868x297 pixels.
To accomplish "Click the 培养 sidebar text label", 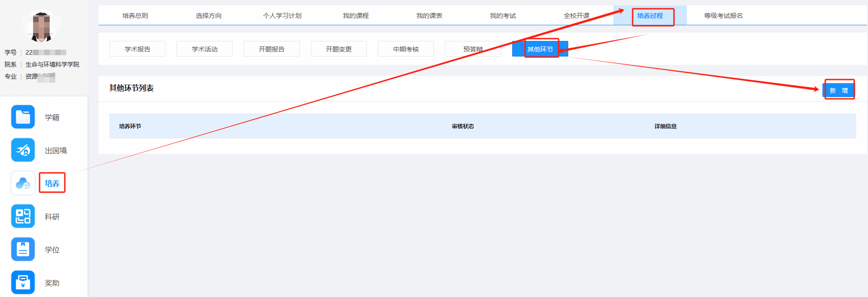I will 52,183.
